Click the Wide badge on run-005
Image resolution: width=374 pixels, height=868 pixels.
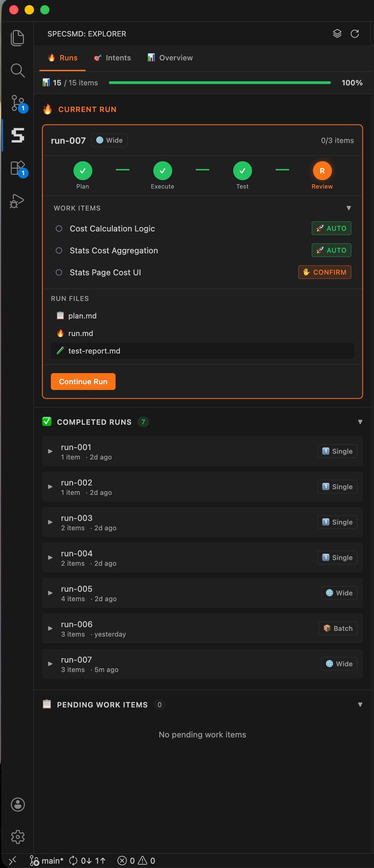pos(339,593)
